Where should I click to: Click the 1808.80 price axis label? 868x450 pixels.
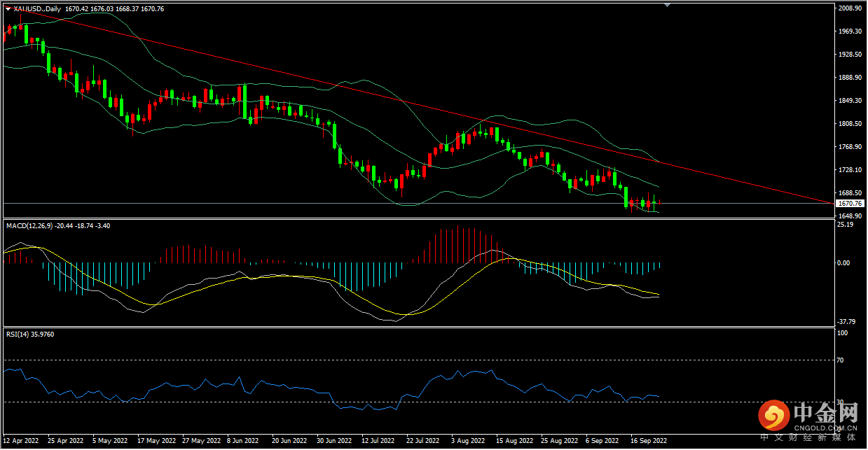coord(849,124)
